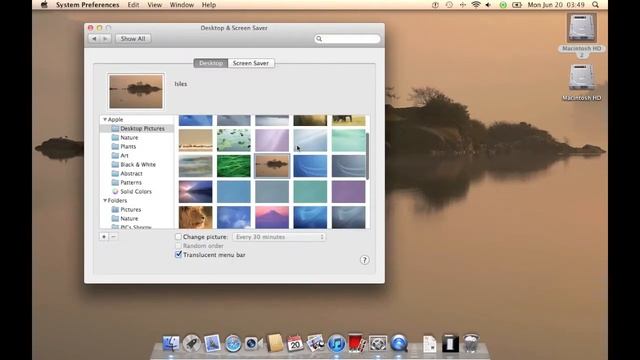Choose the solid purple wallpaper thumbnail

click(349, 191)
